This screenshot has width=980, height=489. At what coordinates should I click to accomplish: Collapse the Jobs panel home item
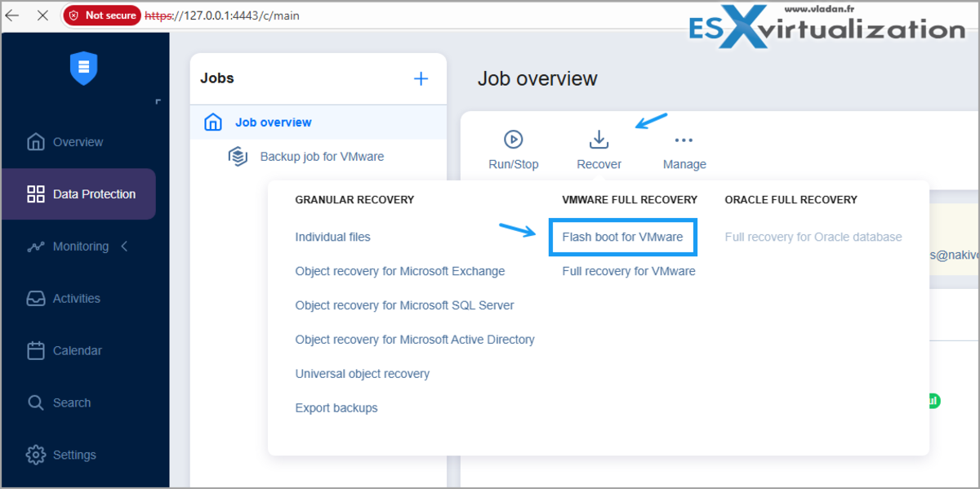212,121
